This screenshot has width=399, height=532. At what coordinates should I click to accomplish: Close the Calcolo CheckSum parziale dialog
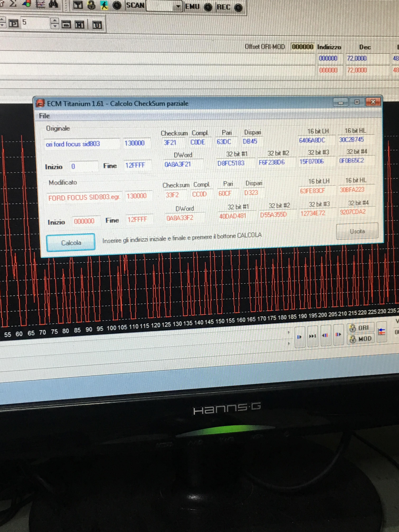373,102
